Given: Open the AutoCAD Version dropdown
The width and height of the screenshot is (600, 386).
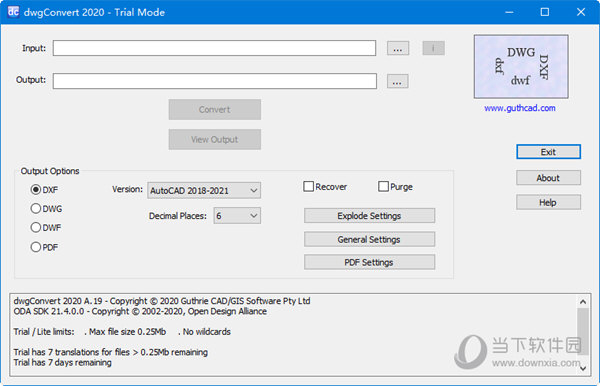Looking at the screenshot, I should pos(204,191).
